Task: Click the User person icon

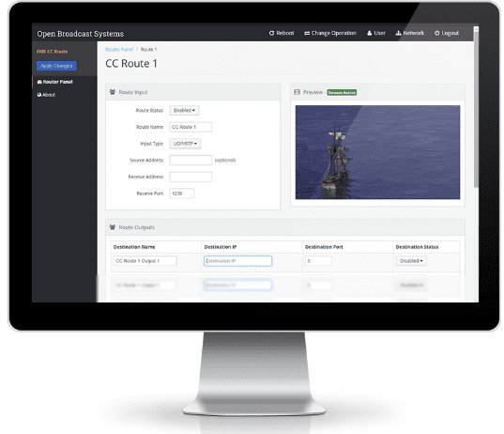Action: (370, 33)
